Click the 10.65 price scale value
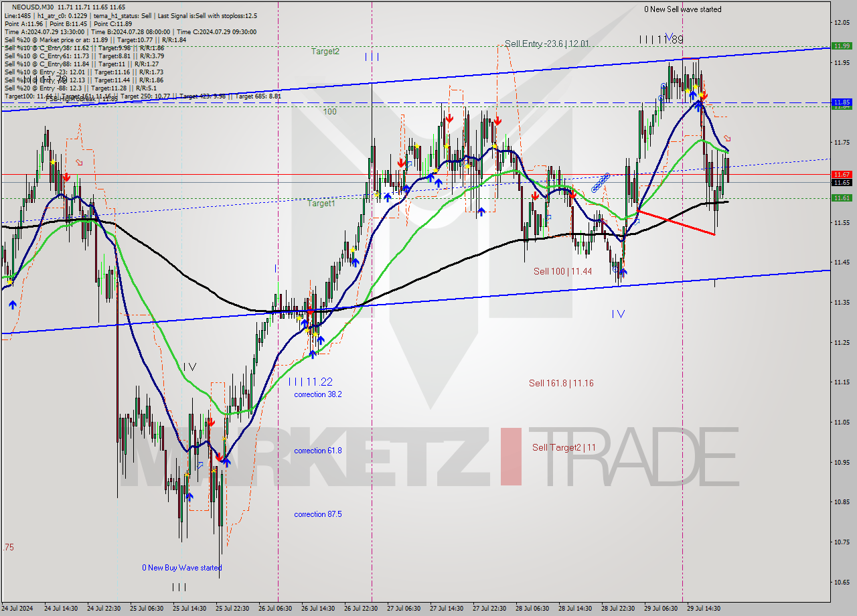 pyautogui.click(x=842, y=583)
